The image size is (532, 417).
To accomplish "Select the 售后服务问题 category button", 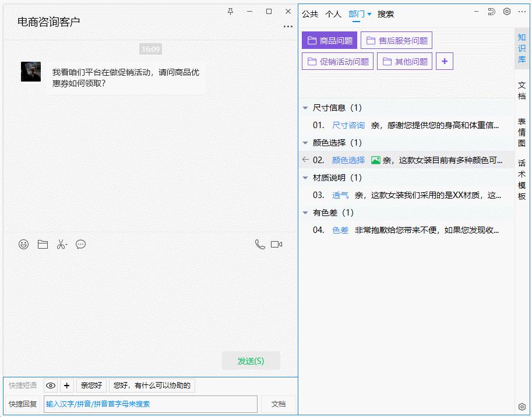I will pyautogui.click(x=396, y=41).
